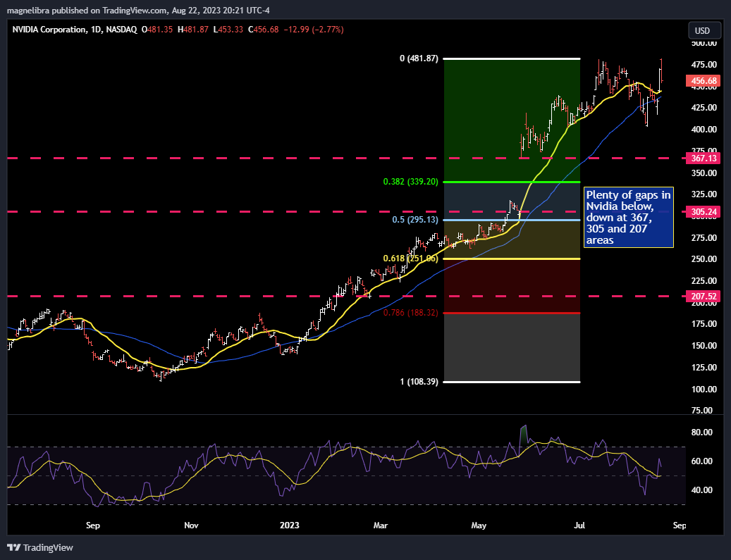This screenshot has height=560, width=731.
Task: Select the 0.382 (339.20) Fibonacci label
Action: coord(411,182)
